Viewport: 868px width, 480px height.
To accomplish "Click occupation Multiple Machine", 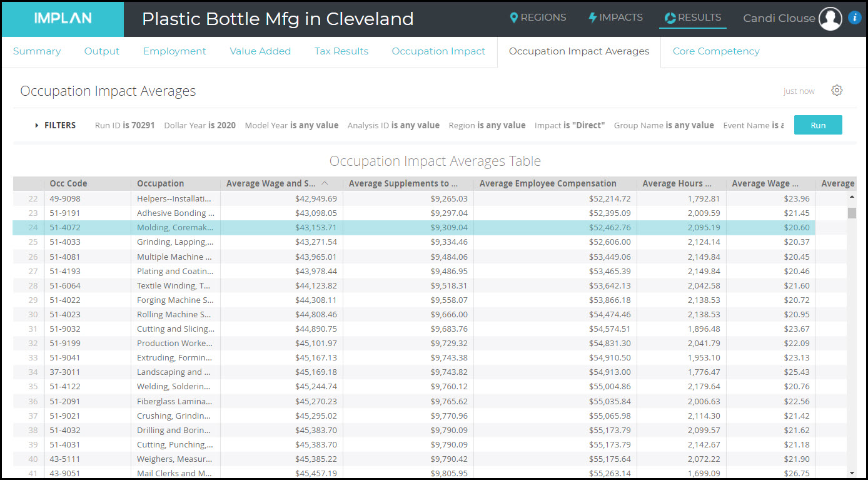I will point(175,257).
